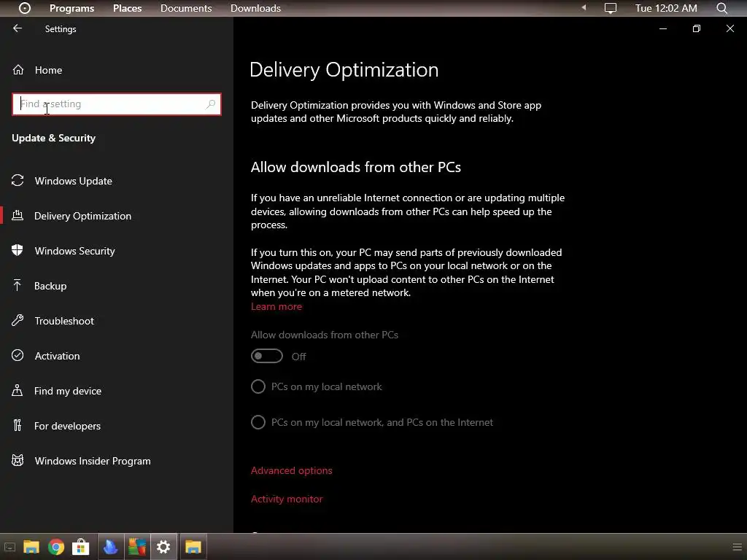
Task: Focus the Find a setting search field
Action: tap(116, 104)
